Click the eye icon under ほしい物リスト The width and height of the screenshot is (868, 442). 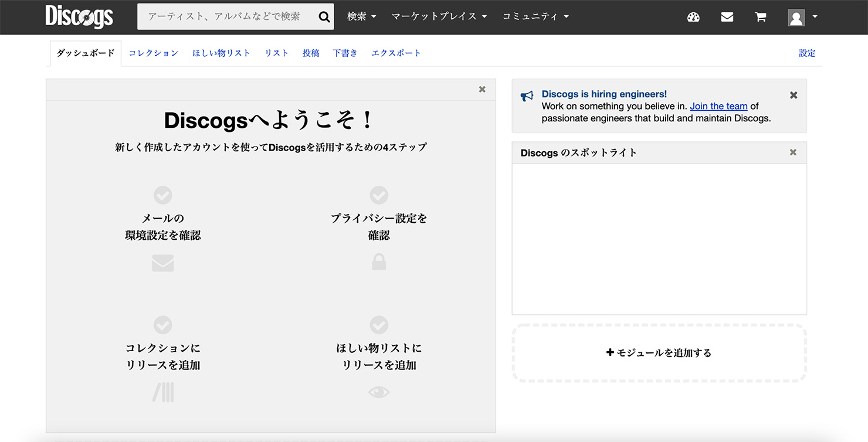[379, 392]
